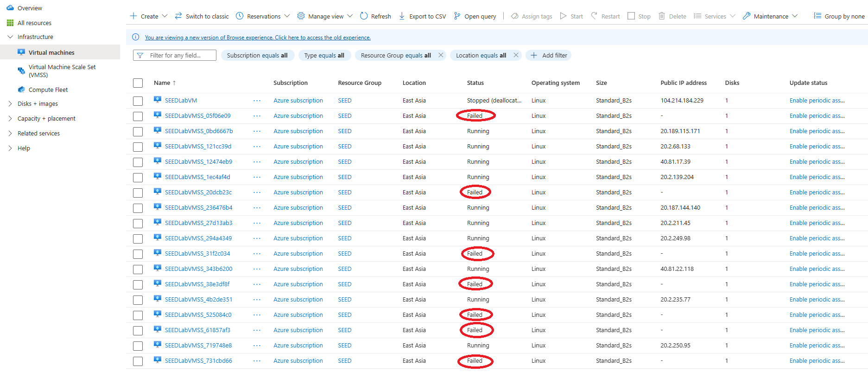Expand Disks + images section

(x=10, y=103)
